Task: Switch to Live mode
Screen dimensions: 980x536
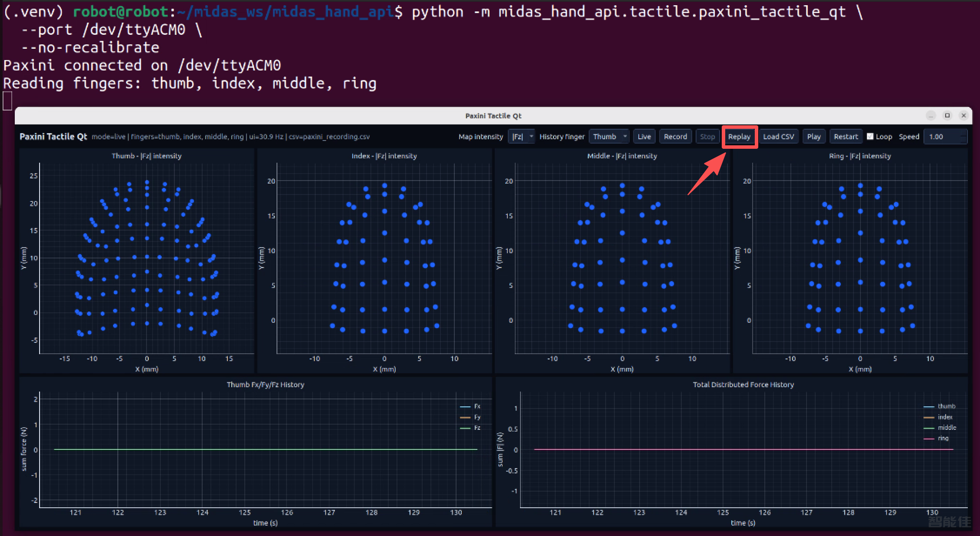Action: tap(644, 137)
